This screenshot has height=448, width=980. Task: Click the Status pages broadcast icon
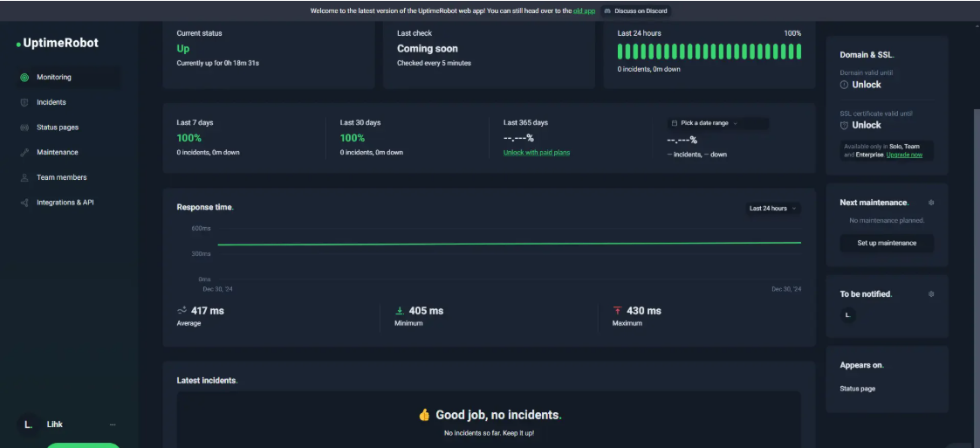pyautogui.click(x=24, y=128)
